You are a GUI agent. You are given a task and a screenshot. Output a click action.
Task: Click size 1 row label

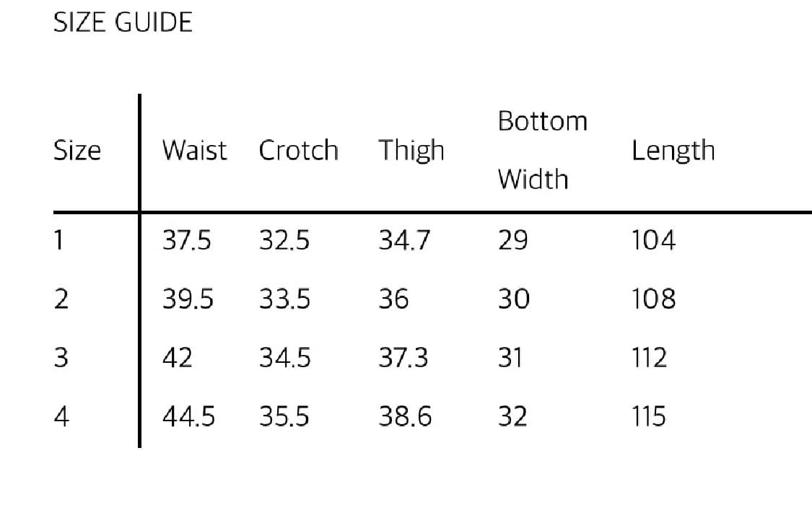[x=58, y=240]
